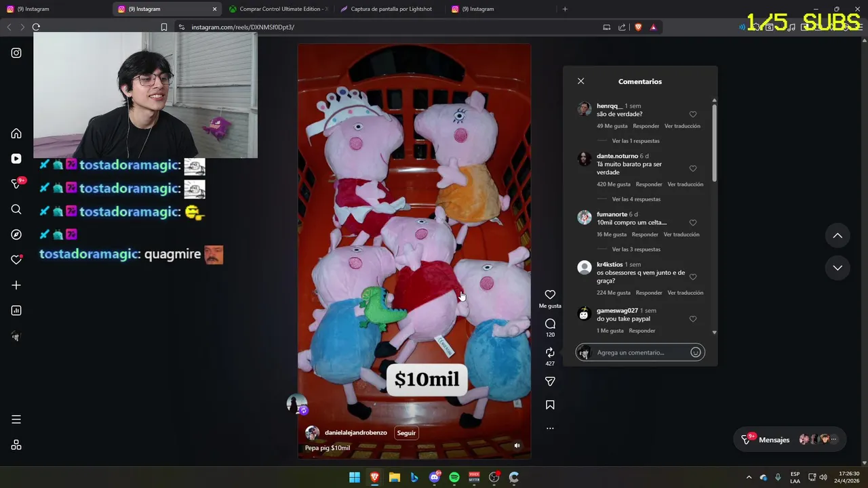Share the reel with the send icon
Image resolution: width=868 pixels, height=488 pixels.
550,382
